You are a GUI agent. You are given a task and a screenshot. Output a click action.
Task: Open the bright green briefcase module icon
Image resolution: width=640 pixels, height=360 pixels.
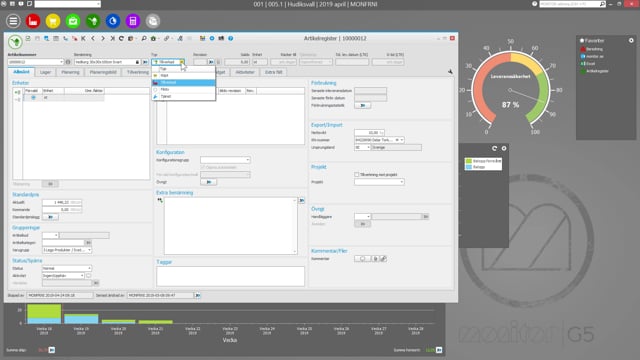73,21
